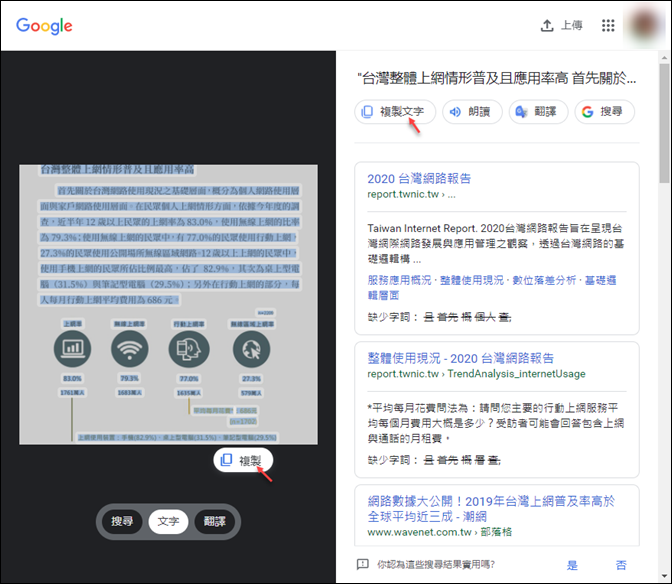Click the 579萬人 value in image
This screenshot has width=672, height=584.
click(x=252, y=393)
